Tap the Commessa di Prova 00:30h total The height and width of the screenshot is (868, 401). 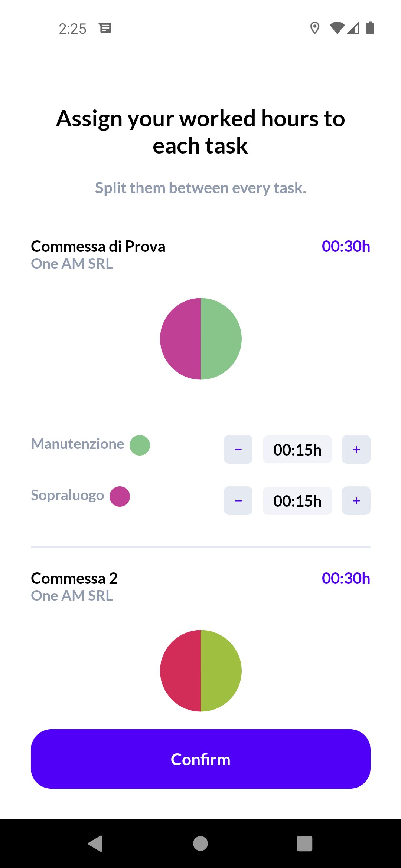click(346, 246)
